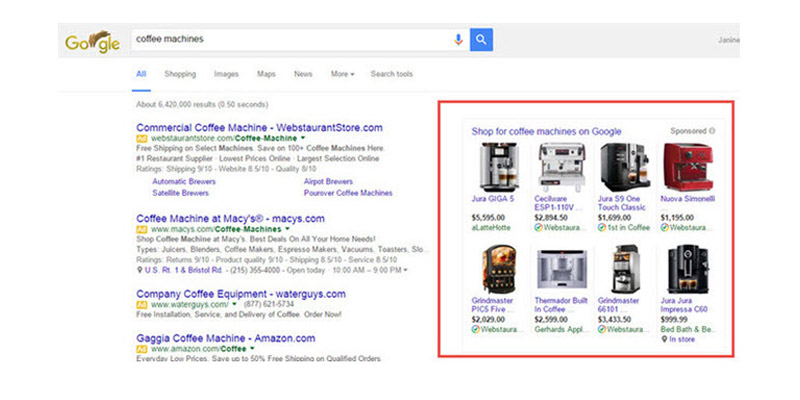
Task: Click the $5,595.00 price
Action: click(488, 218)
